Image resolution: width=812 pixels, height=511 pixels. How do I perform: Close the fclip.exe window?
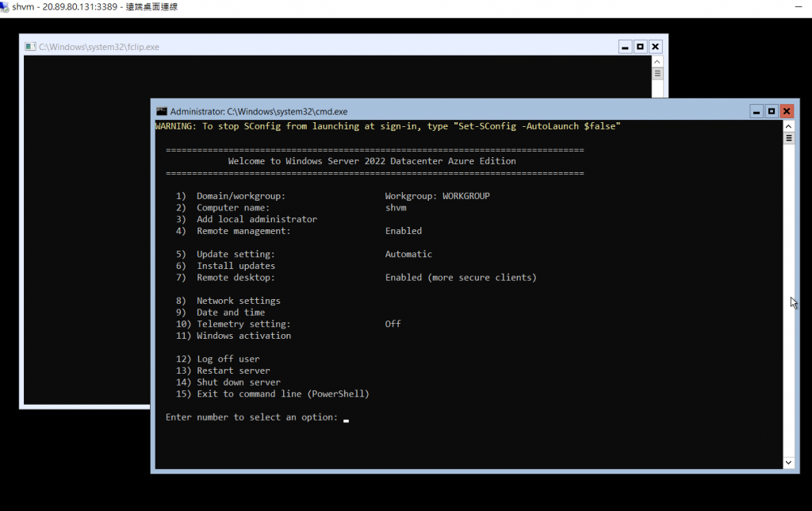pos(655,47)
